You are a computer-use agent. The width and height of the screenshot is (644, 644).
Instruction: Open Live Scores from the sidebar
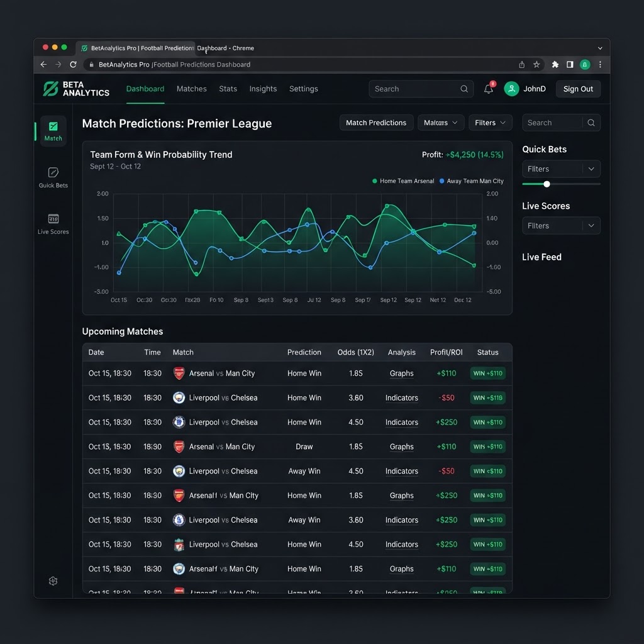pos(53,224)
